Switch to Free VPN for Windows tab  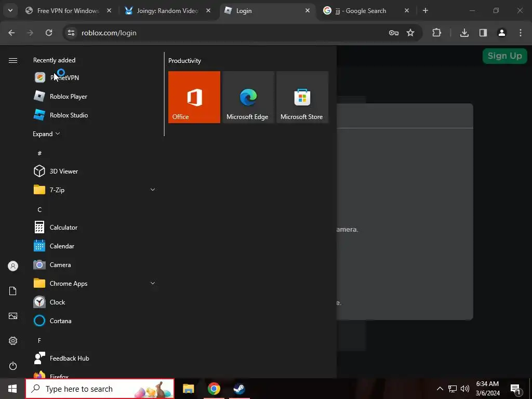pos(68,11)
